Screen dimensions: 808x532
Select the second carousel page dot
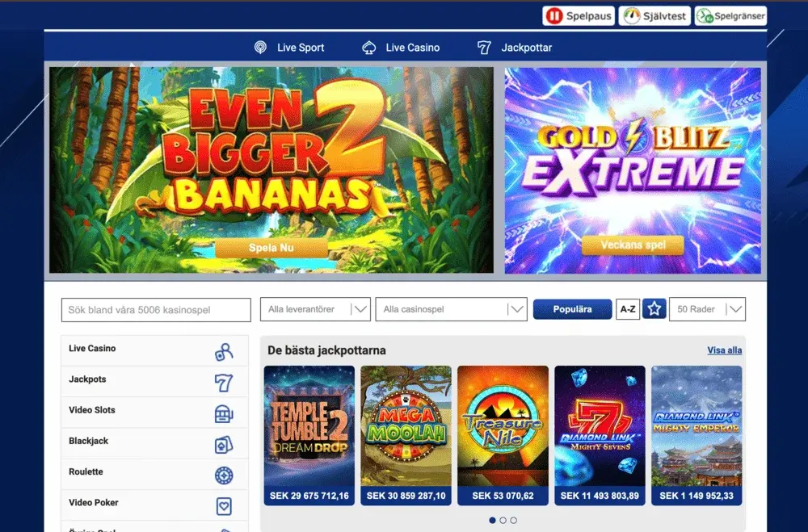(503, 521)
